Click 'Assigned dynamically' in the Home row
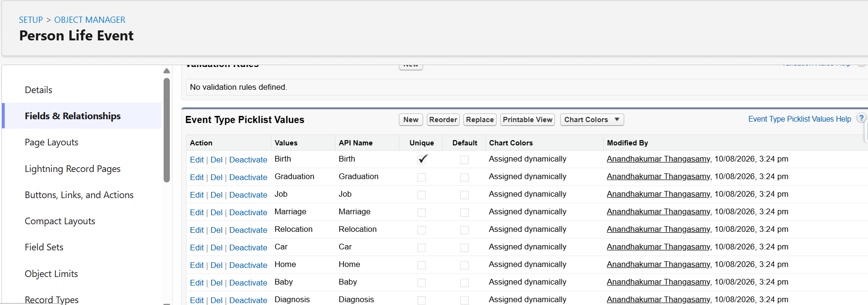Image resolution: width=868 pixels, height=305 pixels. pos(527,264)
